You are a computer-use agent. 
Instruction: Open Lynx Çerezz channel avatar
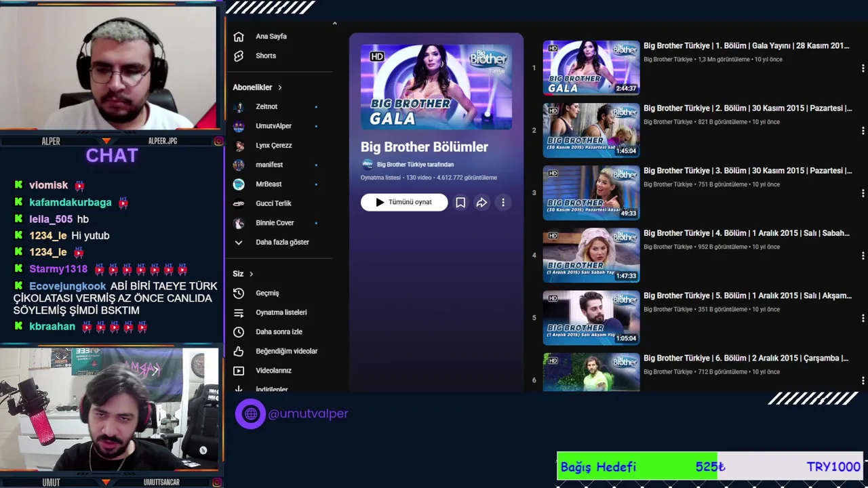tap(239, 146)
